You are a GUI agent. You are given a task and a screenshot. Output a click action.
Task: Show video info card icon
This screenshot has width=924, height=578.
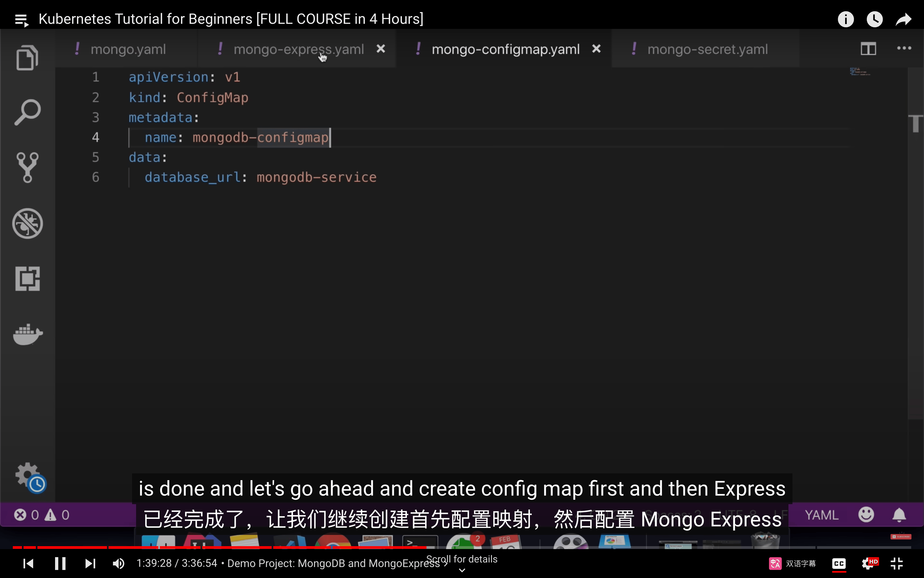tap(845, 19)
